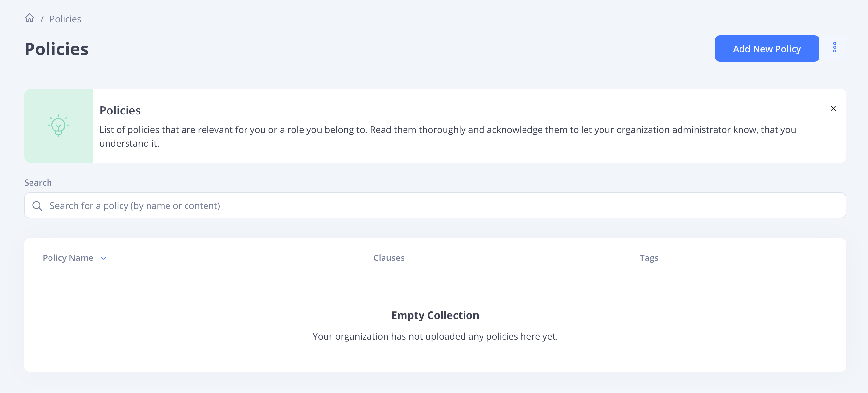Click the Empty Collection heading
This screenshot has width=868, height=393.
point(435,315)
